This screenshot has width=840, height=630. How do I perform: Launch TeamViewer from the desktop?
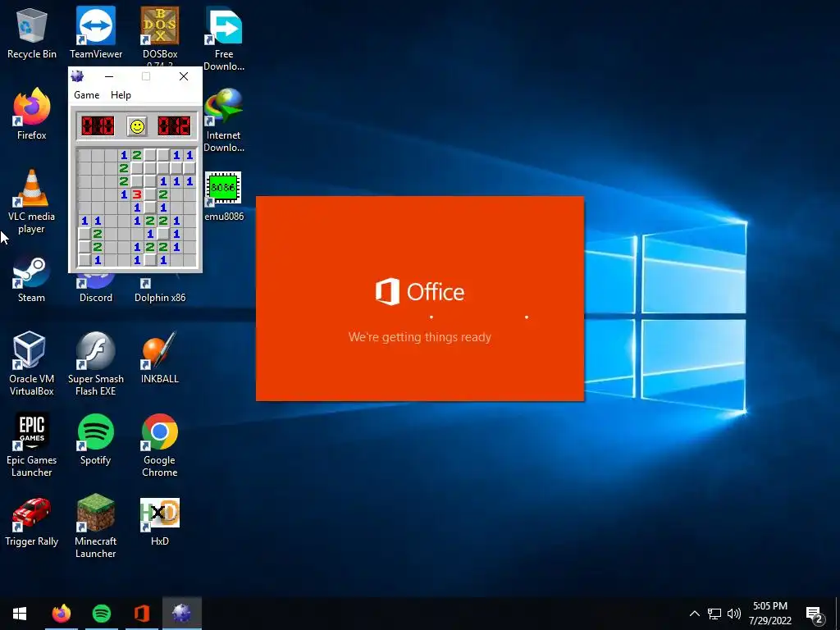96,32
